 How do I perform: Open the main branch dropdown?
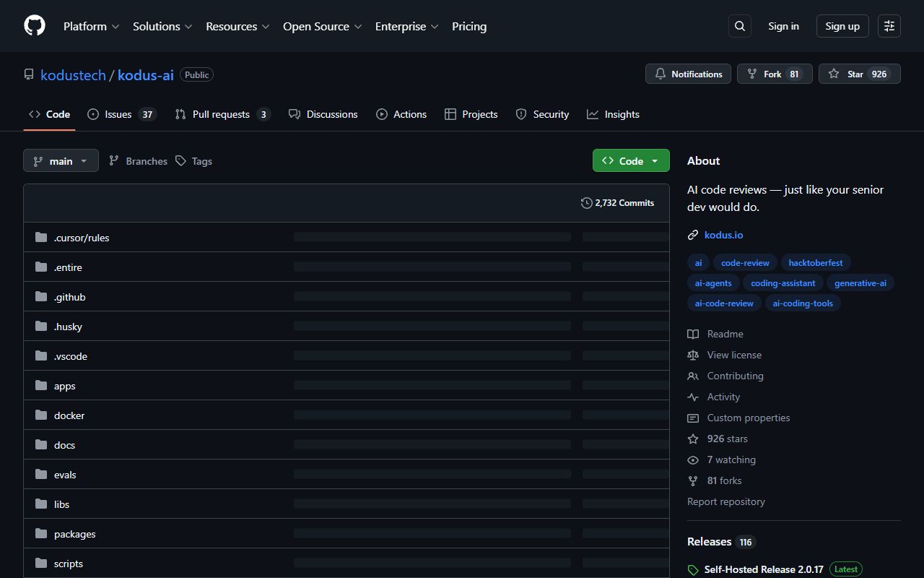click(x=61, y=160)
